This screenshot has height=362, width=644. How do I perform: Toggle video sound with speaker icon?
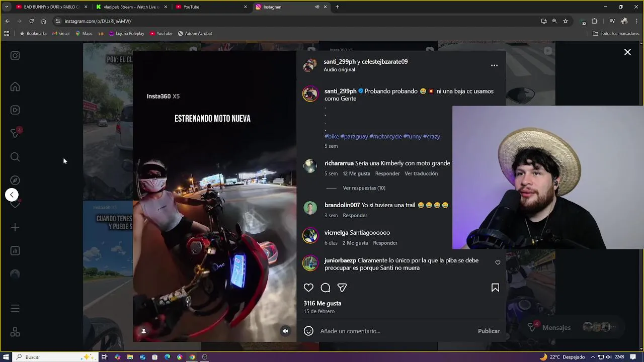coord(285,331)
